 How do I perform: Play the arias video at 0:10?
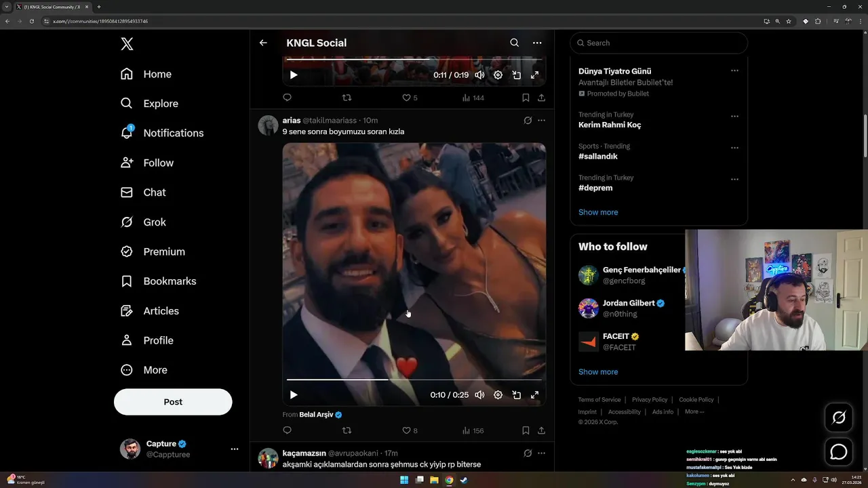(294, 395)
